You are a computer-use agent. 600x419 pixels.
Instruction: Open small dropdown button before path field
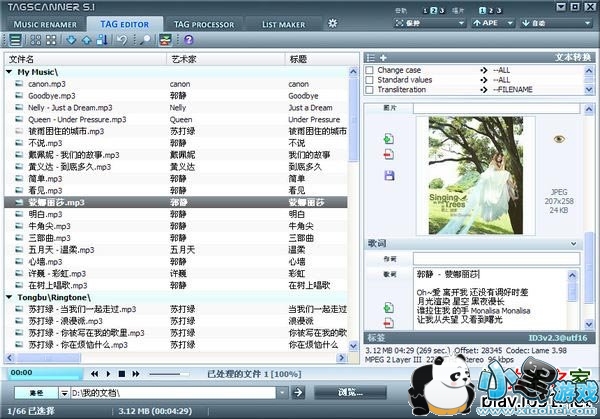click(64, 393)
